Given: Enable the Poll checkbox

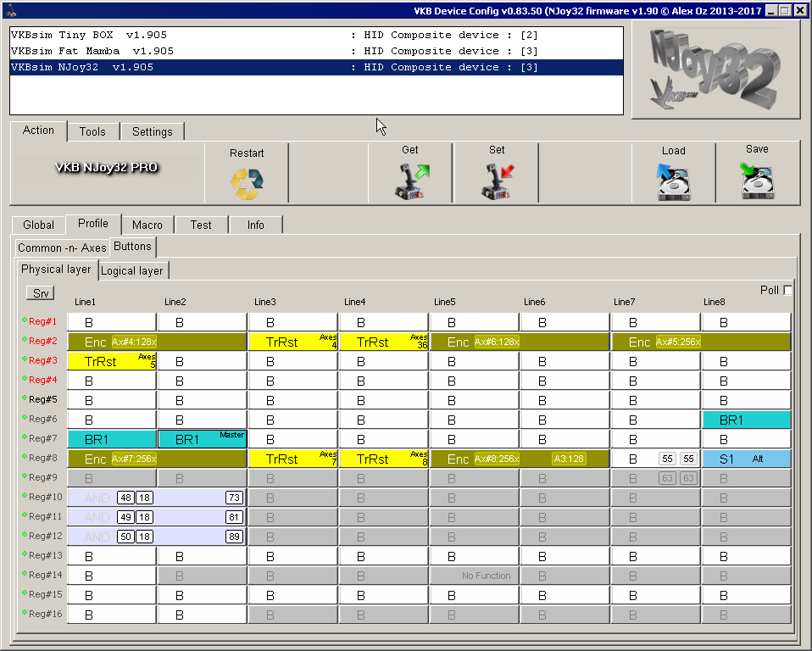Looking at the screenshot, I should (x=788, y=290).
